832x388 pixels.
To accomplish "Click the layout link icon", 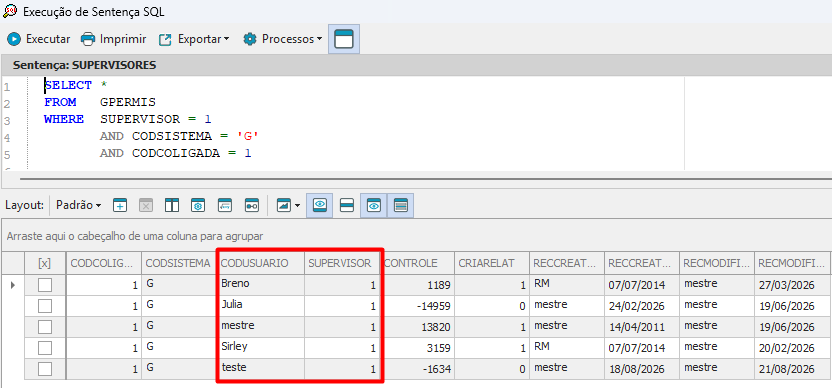I will tap(252, 205).
